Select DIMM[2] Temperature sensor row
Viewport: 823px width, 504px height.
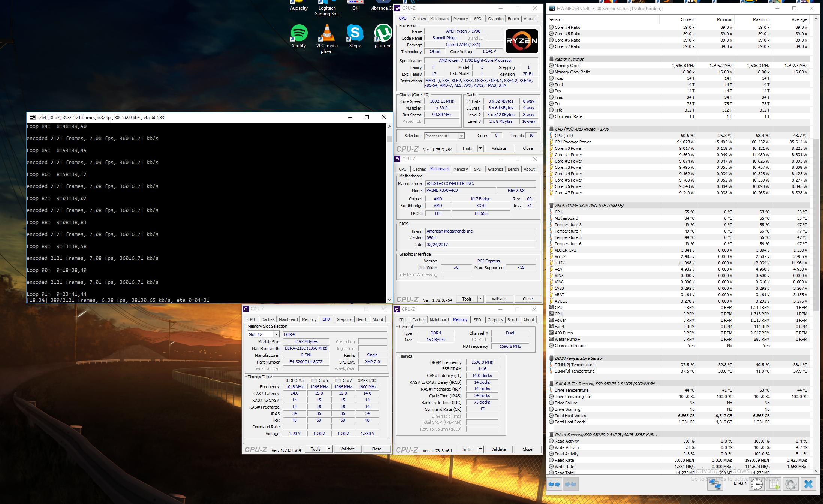(x=678, y=365)
